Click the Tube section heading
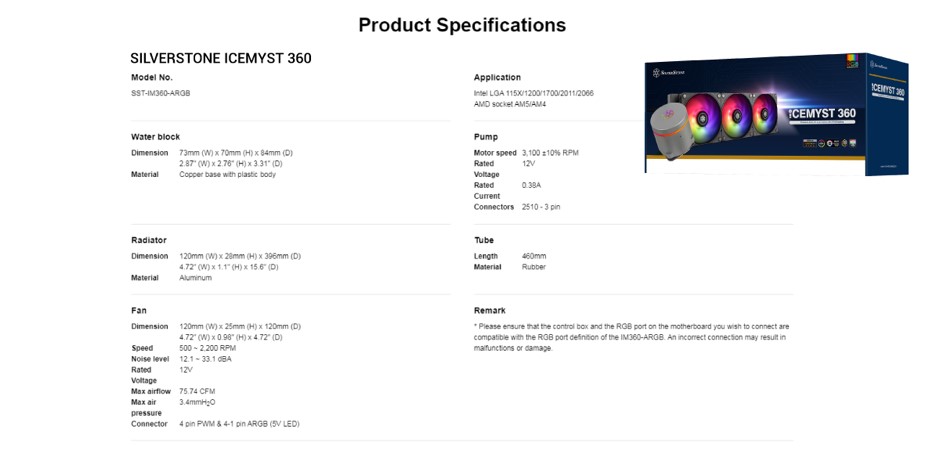Image resolution: width=947 pixels, height=454 pixels. pyautogui.click(x=484, y=240)
